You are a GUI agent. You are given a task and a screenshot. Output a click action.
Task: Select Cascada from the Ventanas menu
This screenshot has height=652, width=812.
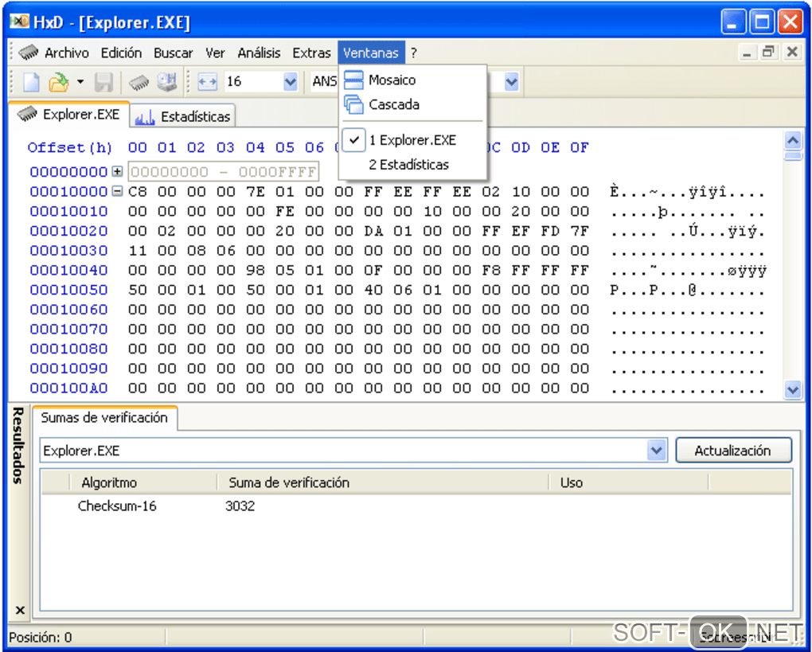tap(412, 104)
